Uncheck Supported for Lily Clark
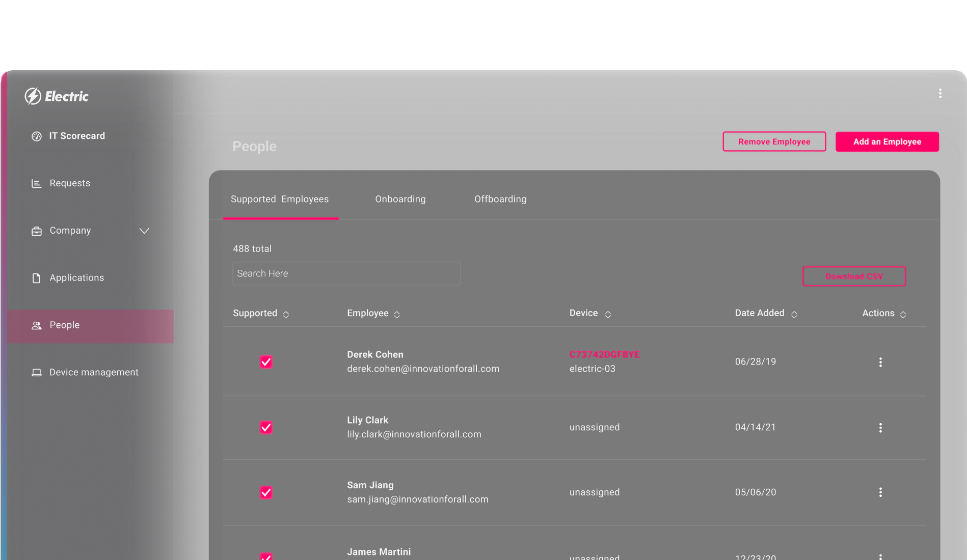The width and height of the screenshot is (967, 560). (x=266, y=428)
